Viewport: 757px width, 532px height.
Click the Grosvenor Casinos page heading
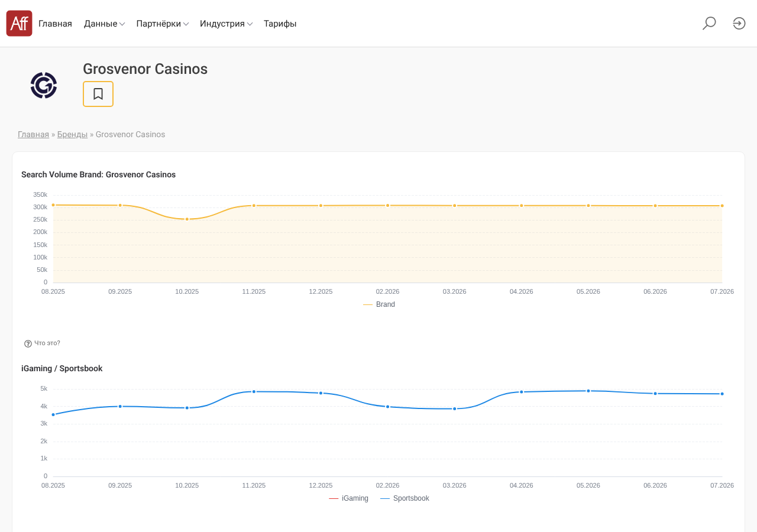pyautogui.click(x=145, y=69)
